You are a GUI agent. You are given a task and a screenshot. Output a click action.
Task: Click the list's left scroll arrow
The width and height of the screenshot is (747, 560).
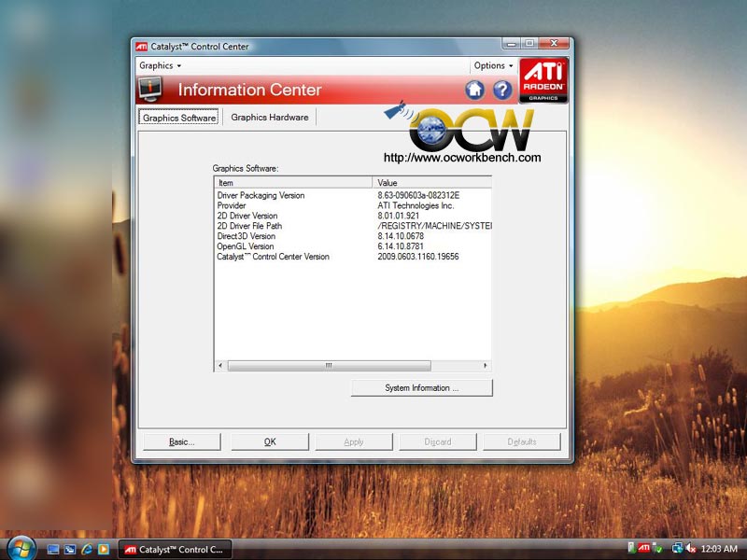click(220, 365)
